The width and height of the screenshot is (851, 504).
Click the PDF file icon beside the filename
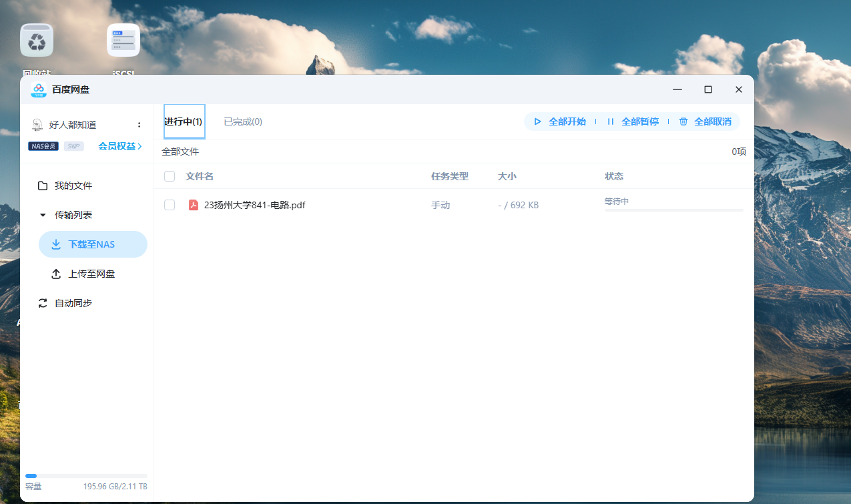[x=194, y=205]
